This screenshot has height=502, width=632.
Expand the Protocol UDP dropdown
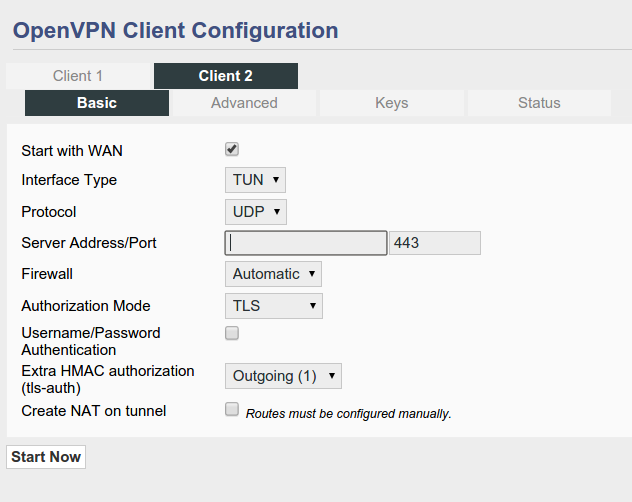tap(255, 212)
